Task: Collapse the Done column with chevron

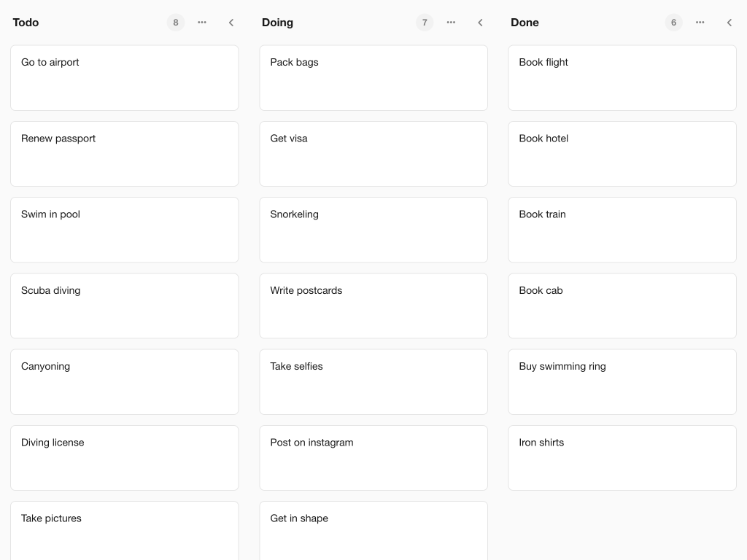Action: click(729, 23)
